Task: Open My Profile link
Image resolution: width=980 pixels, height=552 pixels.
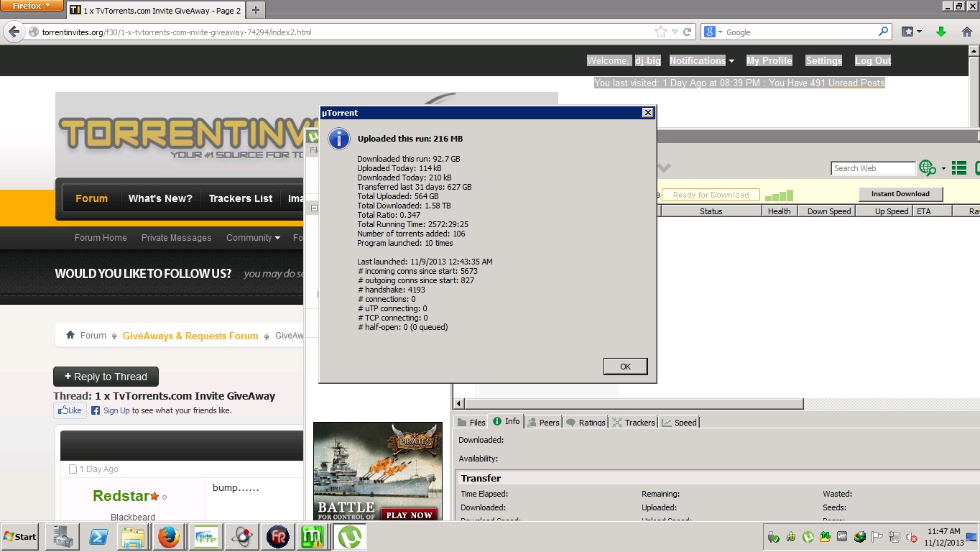Action: click(769, 60)
